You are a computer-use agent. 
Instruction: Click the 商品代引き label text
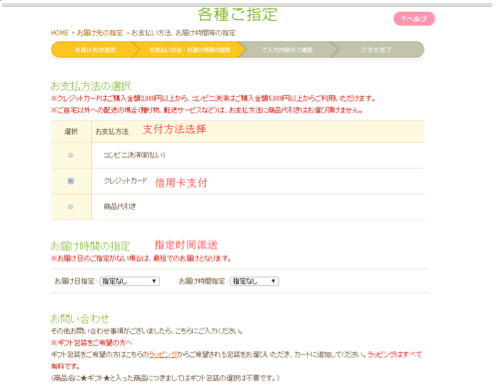(120, 206)
